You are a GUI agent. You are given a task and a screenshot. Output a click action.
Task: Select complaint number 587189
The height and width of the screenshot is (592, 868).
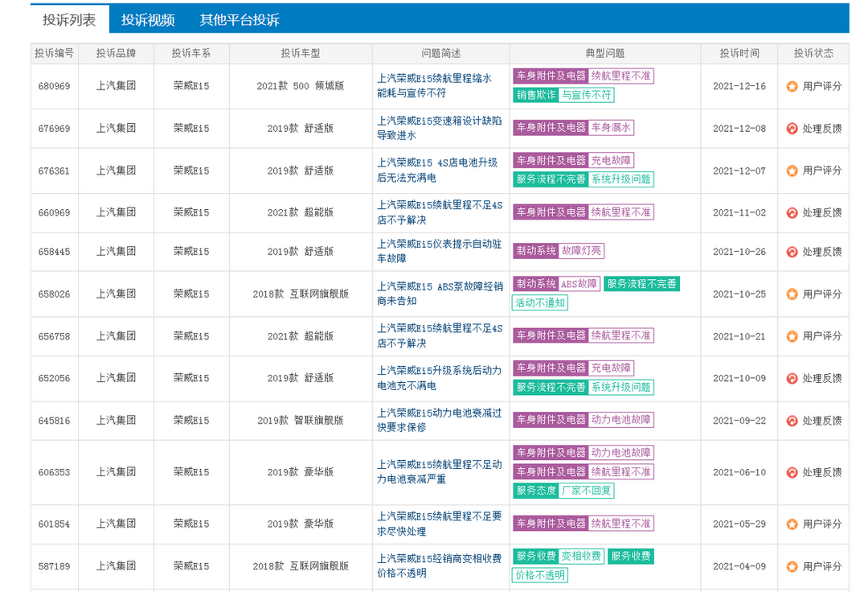click(x=55, y=566)
